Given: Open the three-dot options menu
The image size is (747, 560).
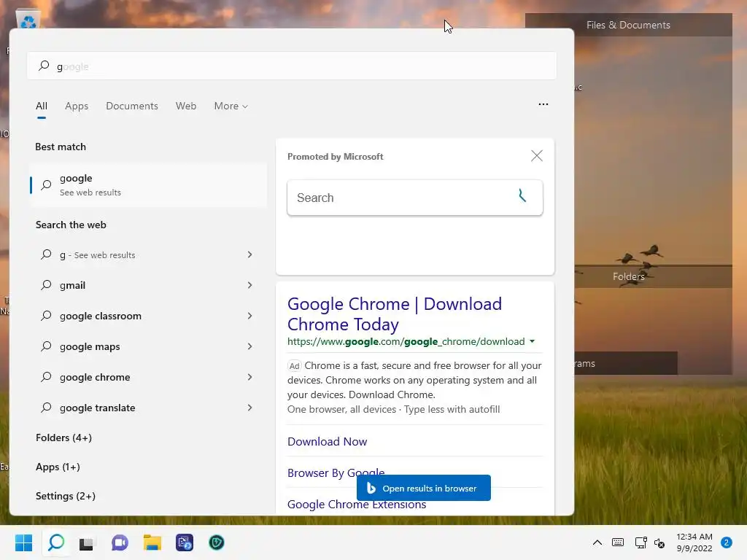Looking at the screenshot, I should (x=543, y=104).
